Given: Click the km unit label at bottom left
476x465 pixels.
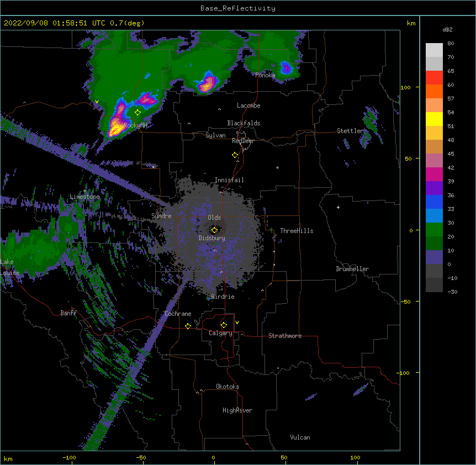Looking at the screenshot, I should pos(8,459).
